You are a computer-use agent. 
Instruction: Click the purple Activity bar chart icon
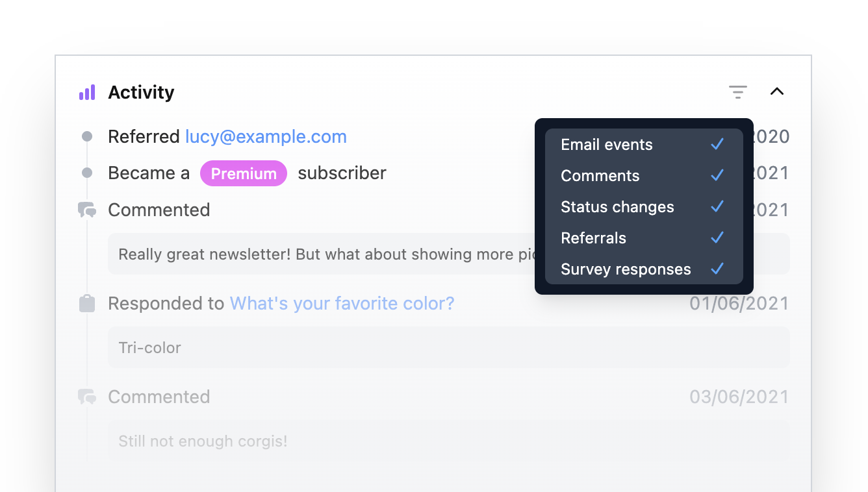coord(87,93)
